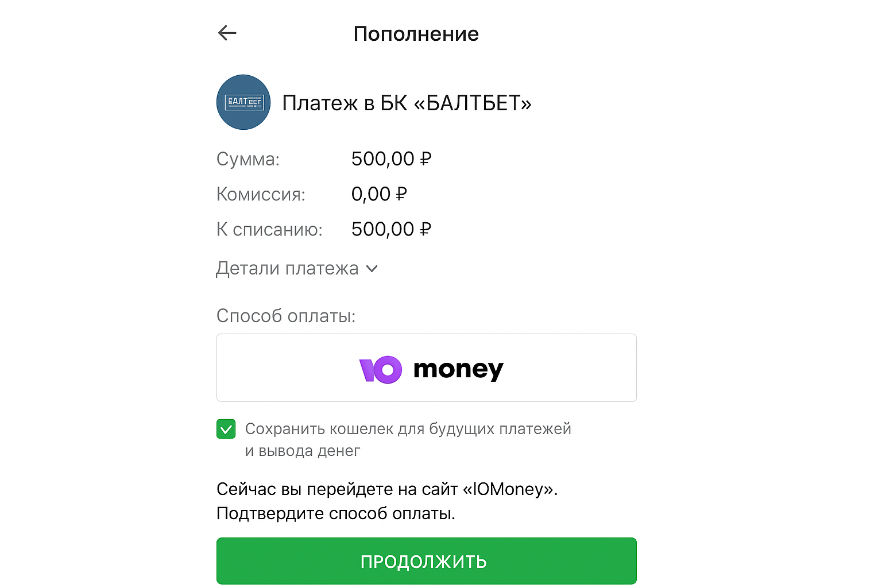Toggle the green save-wallet checkbox

pos(226,429)
